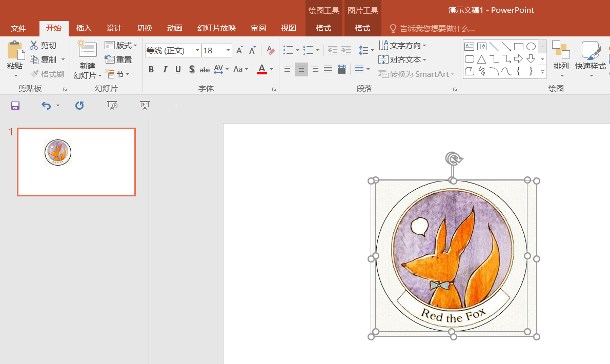Screen dimensions: 610x364
Task: Select the oval shape in shapes gallery
Action: (x=531, y=47)
